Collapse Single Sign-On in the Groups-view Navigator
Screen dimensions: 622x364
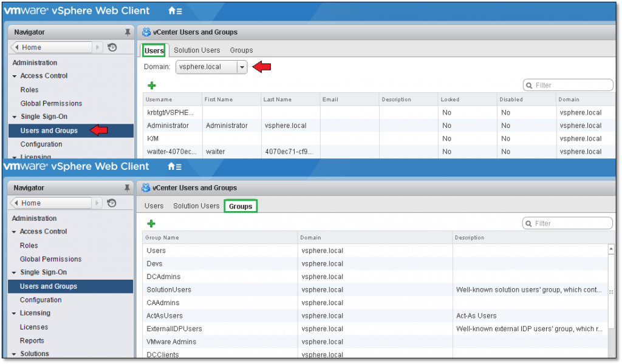pyautogui.click(x=15, y=272)
